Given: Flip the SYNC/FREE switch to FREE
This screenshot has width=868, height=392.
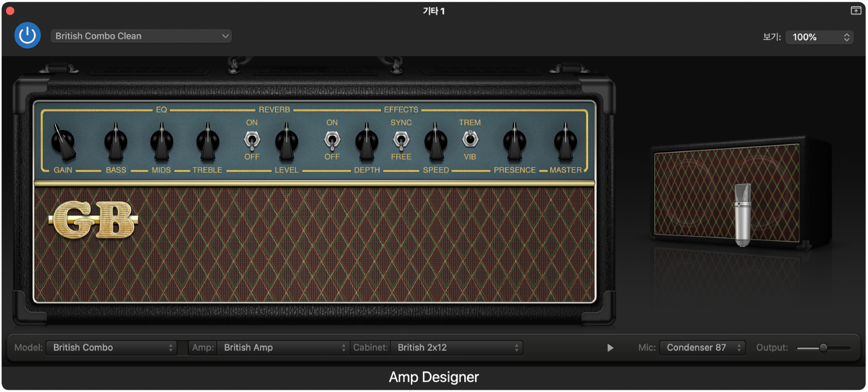Looking at the screenshot, I should (x=402, y=141).
